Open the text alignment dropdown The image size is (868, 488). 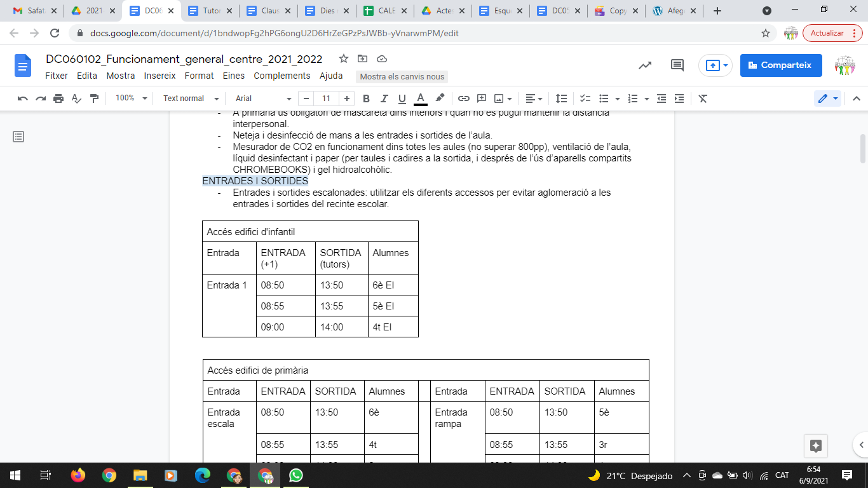[534, 98]
